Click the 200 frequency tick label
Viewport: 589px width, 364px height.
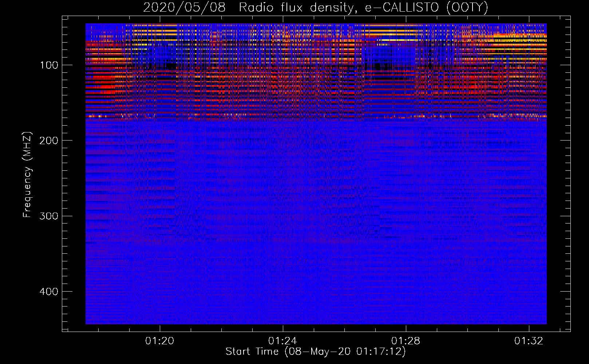point(49,141)
